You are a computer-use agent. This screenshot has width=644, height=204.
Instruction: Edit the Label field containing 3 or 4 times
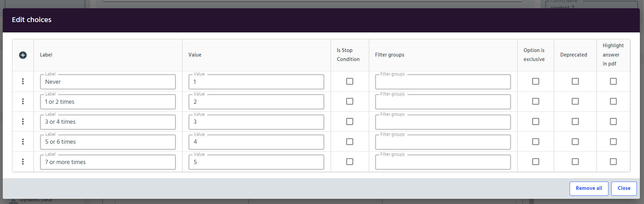[108, 122]
